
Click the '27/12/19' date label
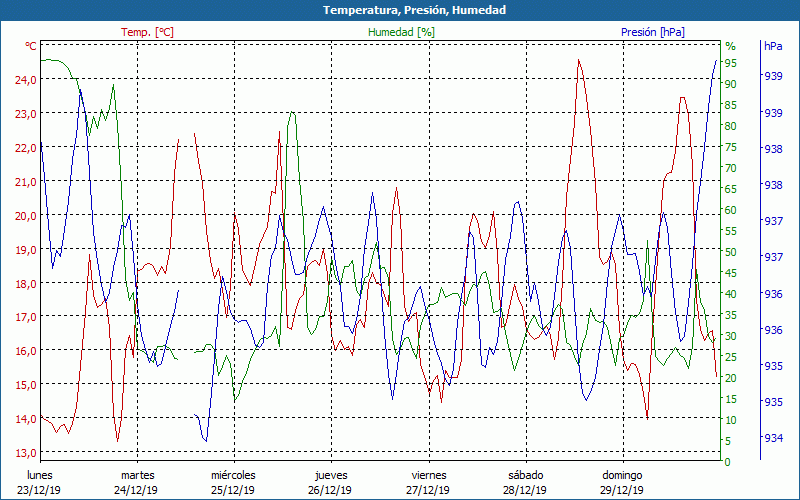click(428, 490)
